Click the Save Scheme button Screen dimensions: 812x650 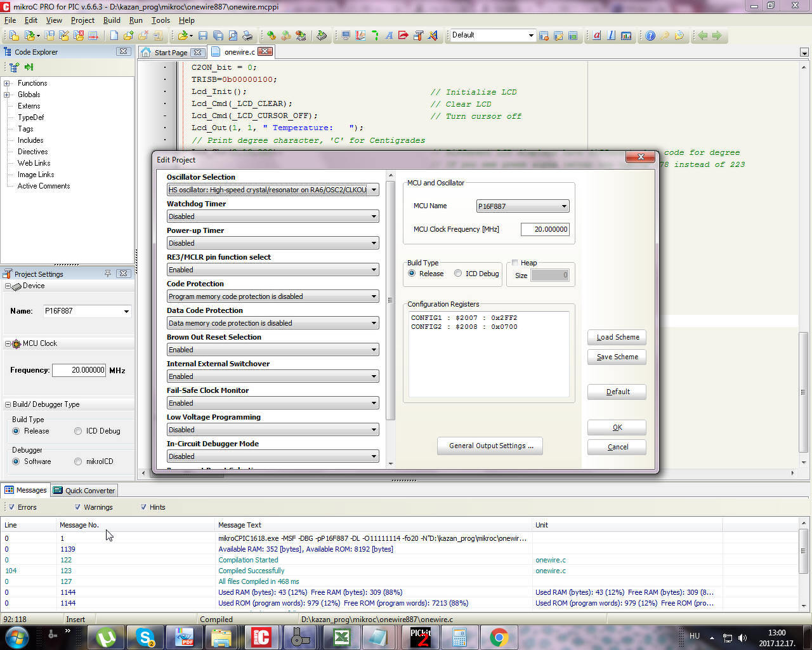coord(617,357)
